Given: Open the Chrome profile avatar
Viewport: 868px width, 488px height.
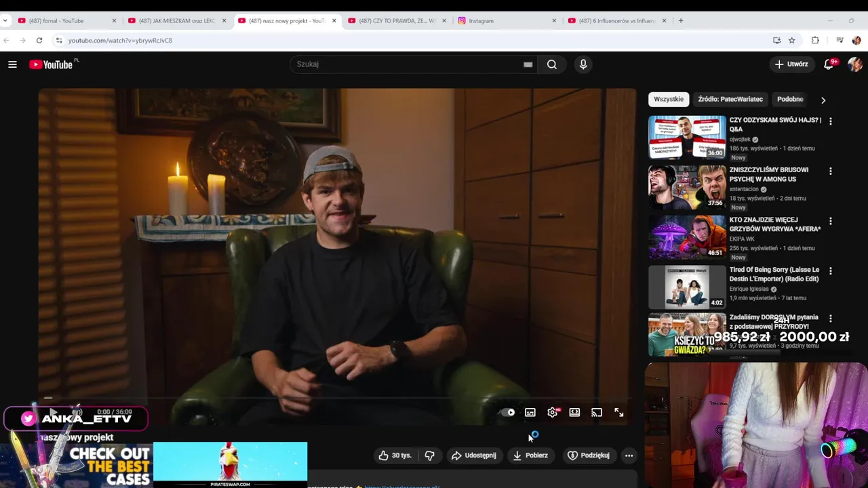Looking at the screenshot, I should click(856, 41).
